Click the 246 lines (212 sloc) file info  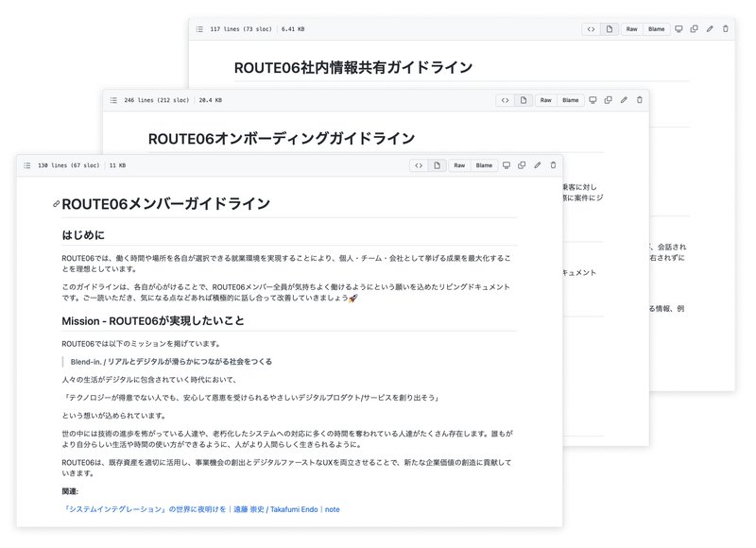tap(157, 100)
